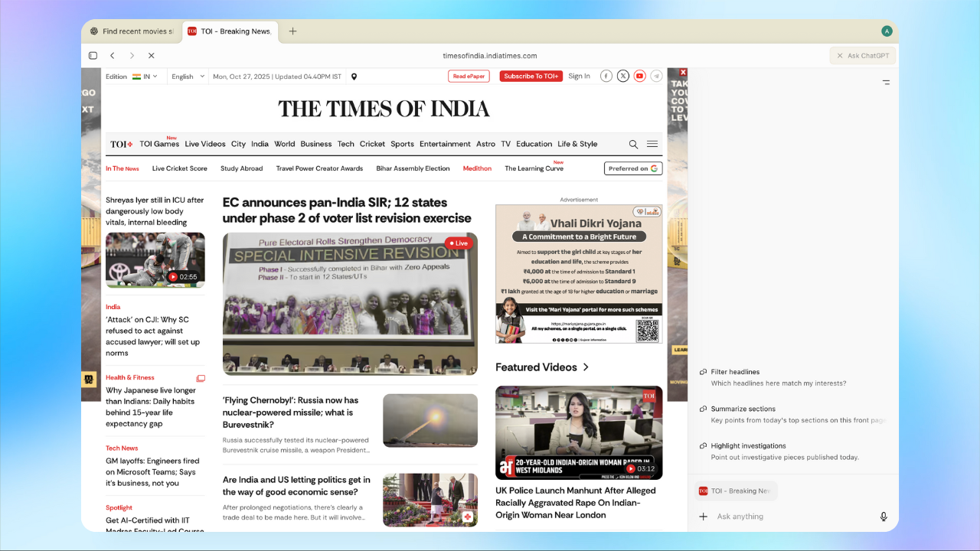980x551 pixels.
Task: Open the Times of India search icon
Action: [633, 144]
